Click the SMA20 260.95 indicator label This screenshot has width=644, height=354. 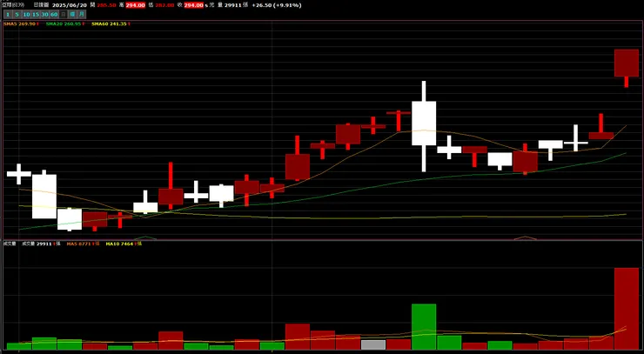pos(65,23)
